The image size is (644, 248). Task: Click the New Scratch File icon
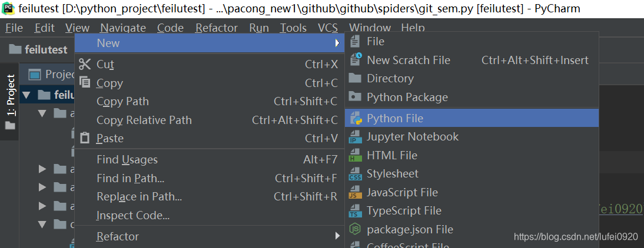356,59
